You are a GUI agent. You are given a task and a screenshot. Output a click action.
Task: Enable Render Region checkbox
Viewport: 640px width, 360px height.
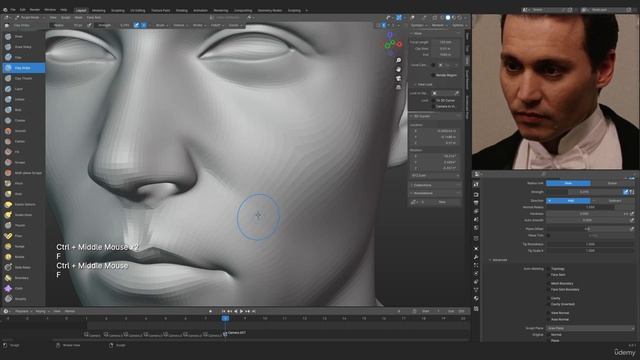point(433,75)
